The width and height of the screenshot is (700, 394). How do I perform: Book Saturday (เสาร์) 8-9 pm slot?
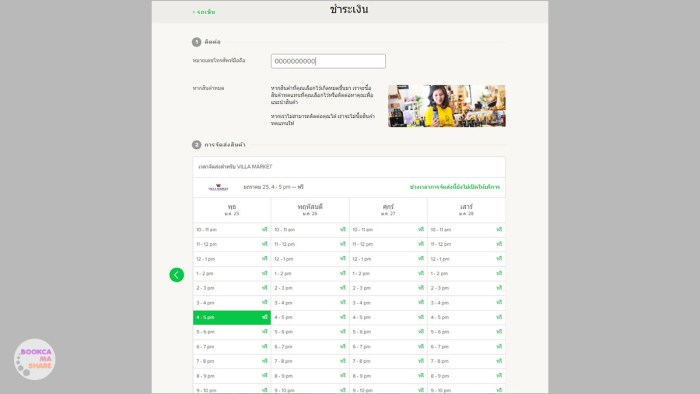(466, 376)
